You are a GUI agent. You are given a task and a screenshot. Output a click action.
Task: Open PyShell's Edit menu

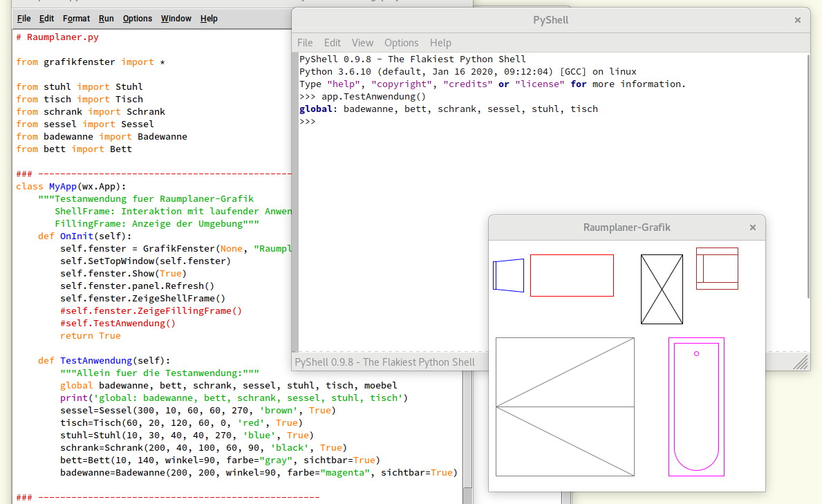(x=333, y=43)
